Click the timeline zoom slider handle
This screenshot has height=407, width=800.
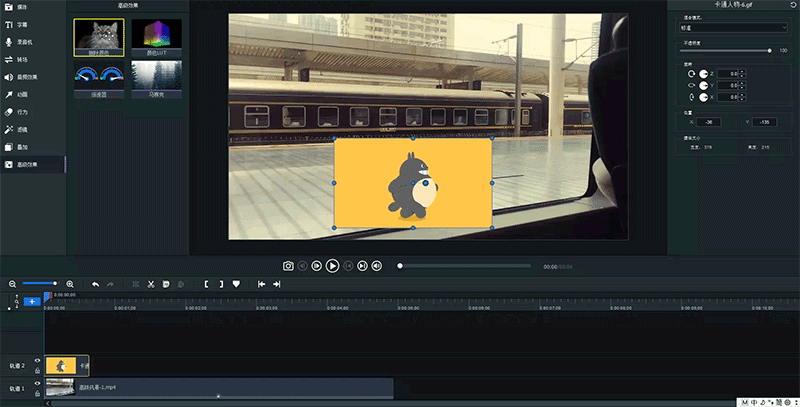[x=55, y=284]
